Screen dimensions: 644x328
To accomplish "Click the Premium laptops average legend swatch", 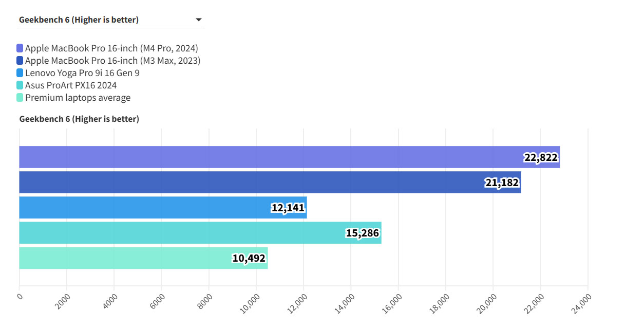I will 20,98.
